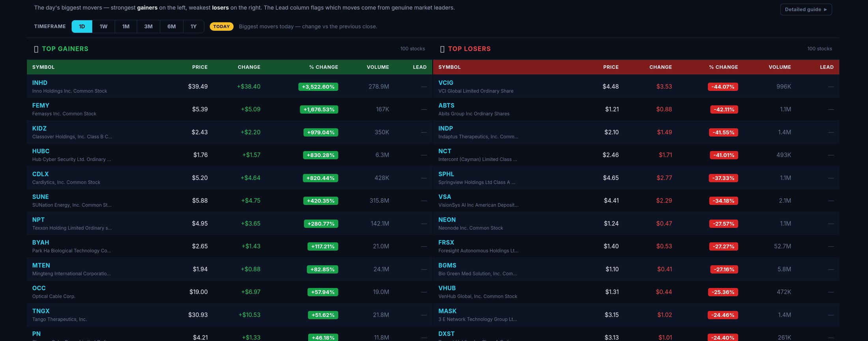This screenshot has height=341, width=868.
Task: Click the +1,676.53% change badge
Action: click(x=319, y=109)
